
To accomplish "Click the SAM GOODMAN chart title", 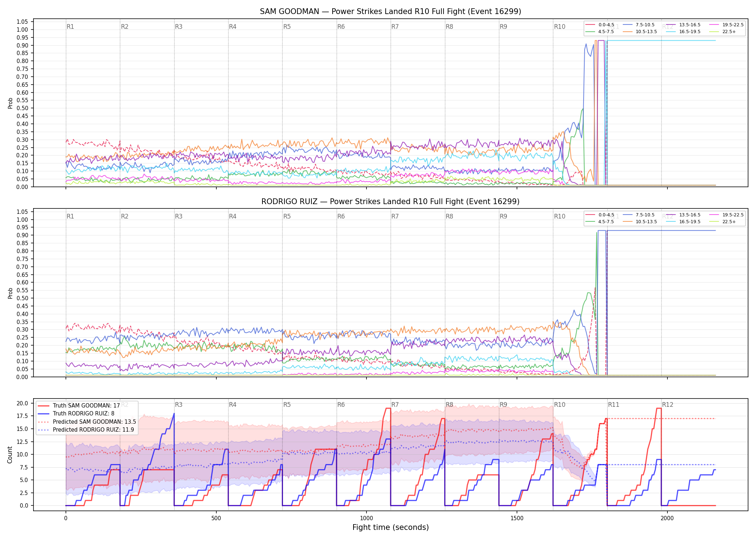I will click(x=390, y=12).
